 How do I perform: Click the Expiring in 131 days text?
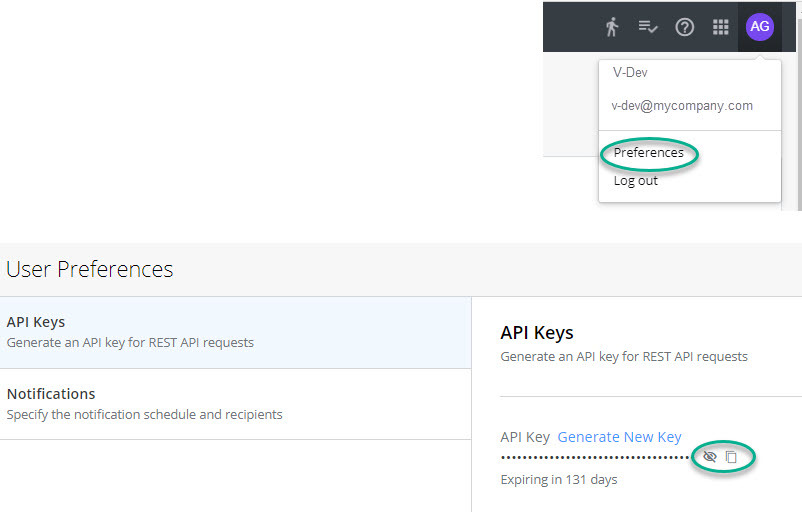pyautogui.click(x=559, y=479)
